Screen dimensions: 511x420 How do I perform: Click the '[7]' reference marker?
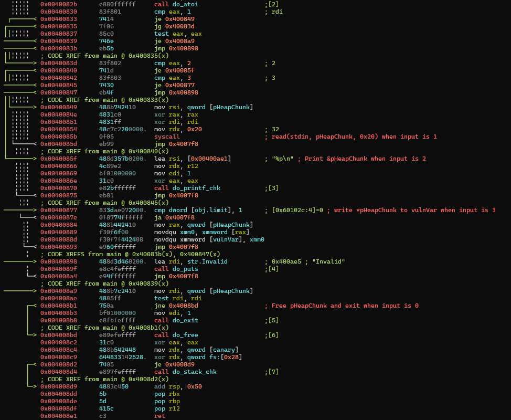271,372
